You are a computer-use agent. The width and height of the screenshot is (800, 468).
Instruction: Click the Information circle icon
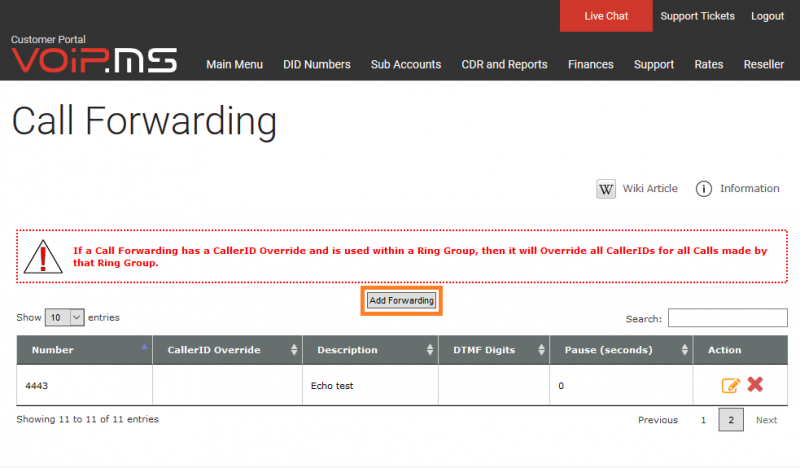click(704, 189)
